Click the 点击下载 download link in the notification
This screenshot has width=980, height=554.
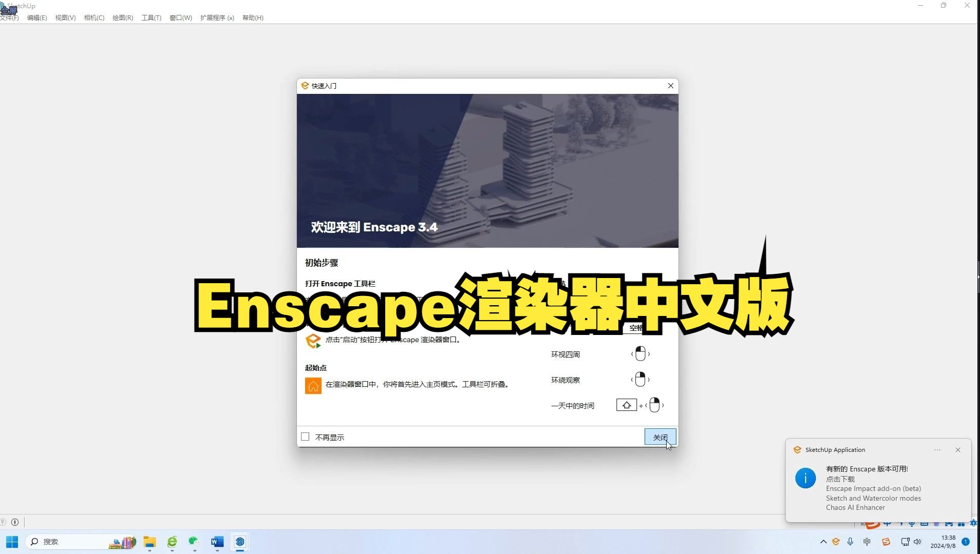pyautogui.click(x=840, y=479)
